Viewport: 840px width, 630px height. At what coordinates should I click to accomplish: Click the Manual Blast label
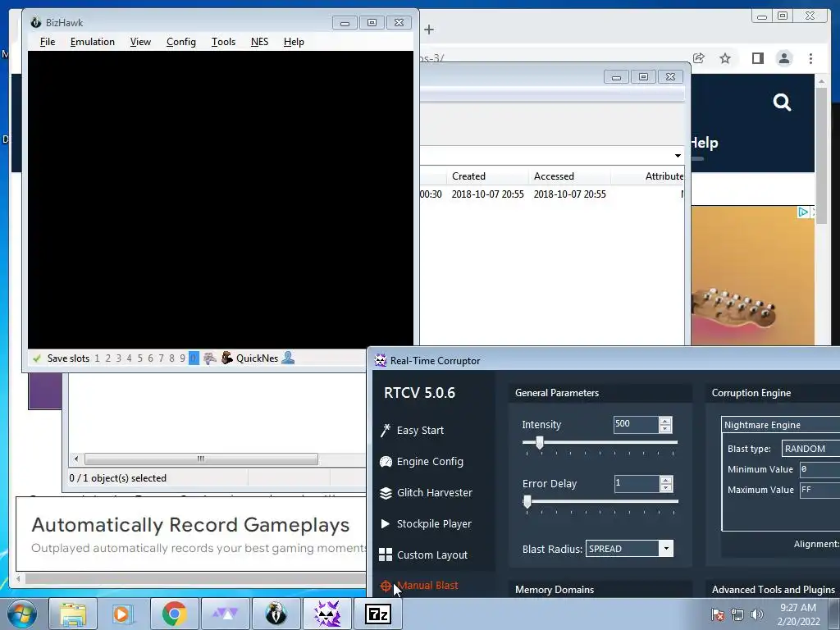(x=427, y=586)
